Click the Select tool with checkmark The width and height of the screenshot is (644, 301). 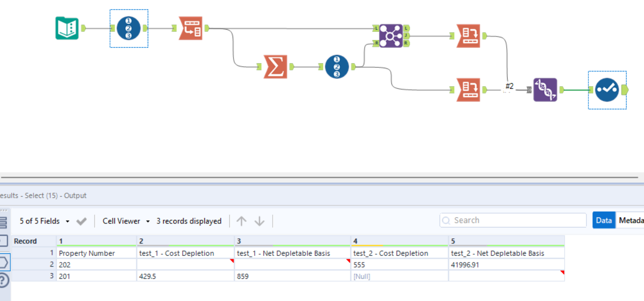(607, 90)
